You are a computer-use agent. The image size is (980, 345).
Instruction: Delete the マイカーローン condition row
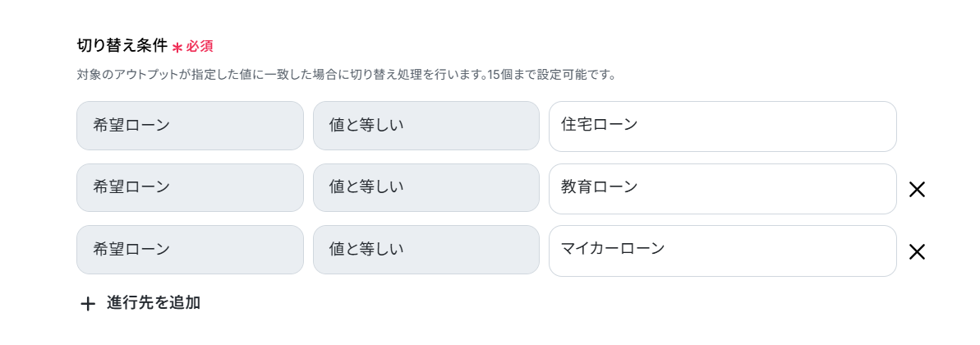click(x=917, y=252)
